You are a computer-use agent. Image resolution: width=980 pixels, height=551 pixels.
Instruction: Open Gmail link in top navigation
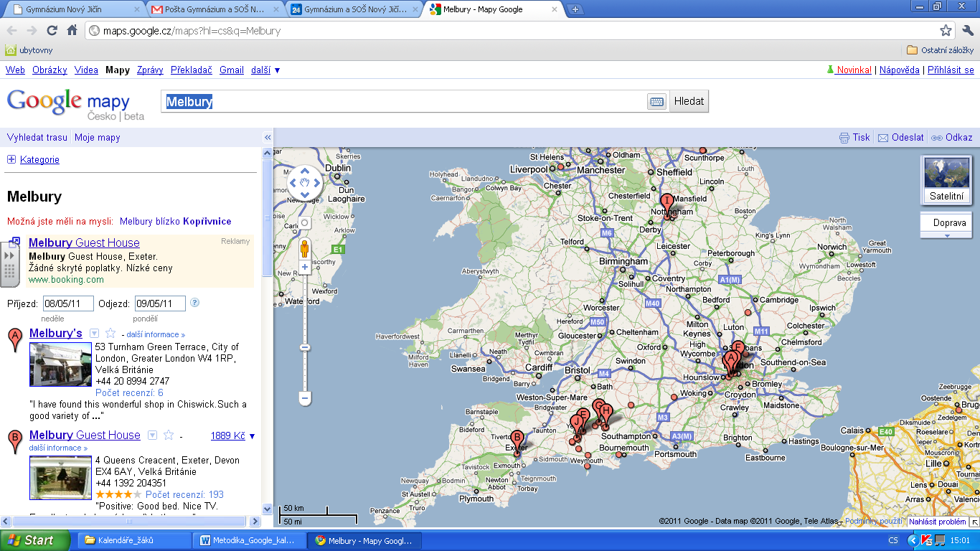point(232,70)
